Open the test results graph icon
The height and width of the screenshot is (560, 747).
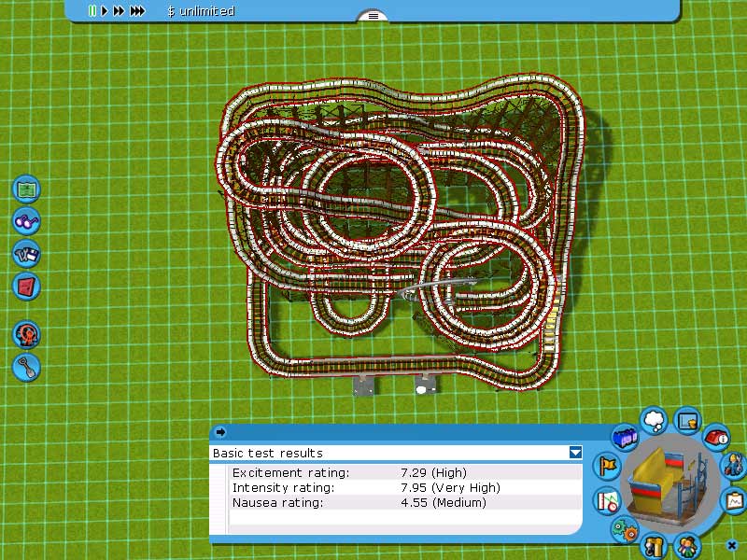click(x=608, y=500)
